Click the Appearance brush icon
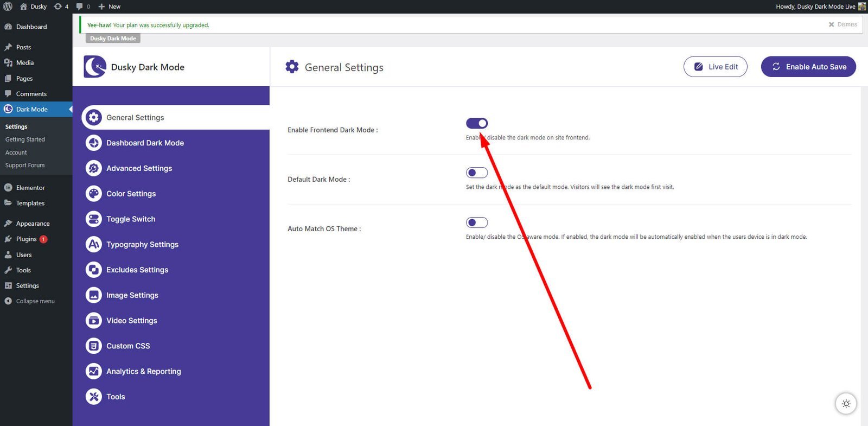The height and width of the screenshot is (426, 868). pos(8,224)
